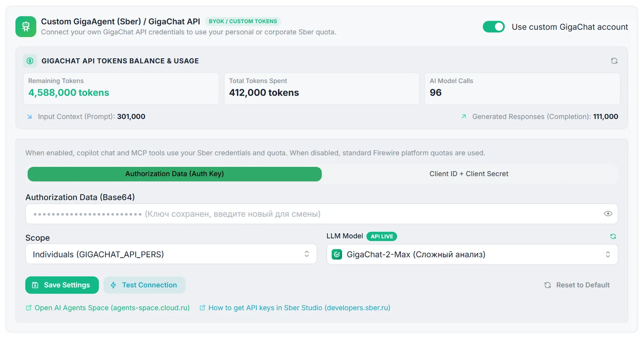Click the Authorization Data (Base64) label
The width and height of the screenshot is (644, 338).
point(80,197)
